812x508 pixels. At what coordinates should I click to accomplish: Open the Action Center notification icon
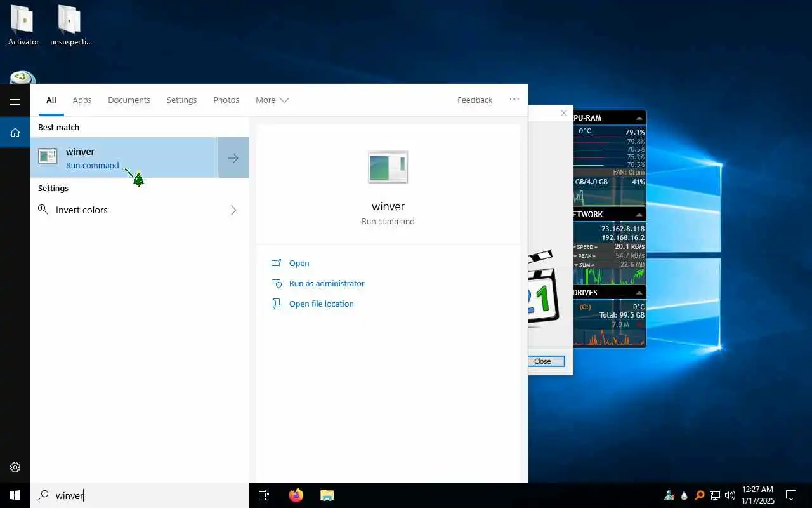pyautogui.click(x=791, y=495)
